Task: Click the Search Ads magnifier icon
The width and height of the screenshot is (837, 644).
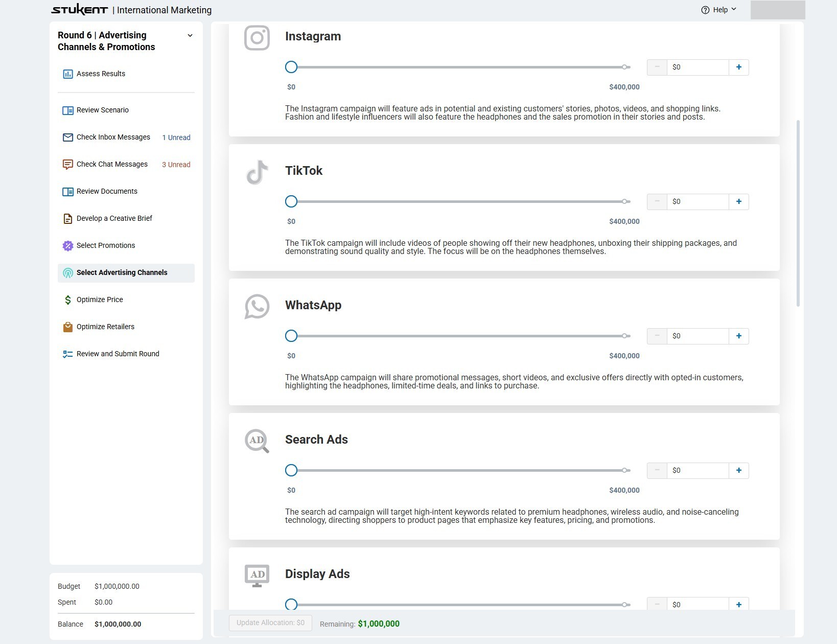Action: pos(257,441)
